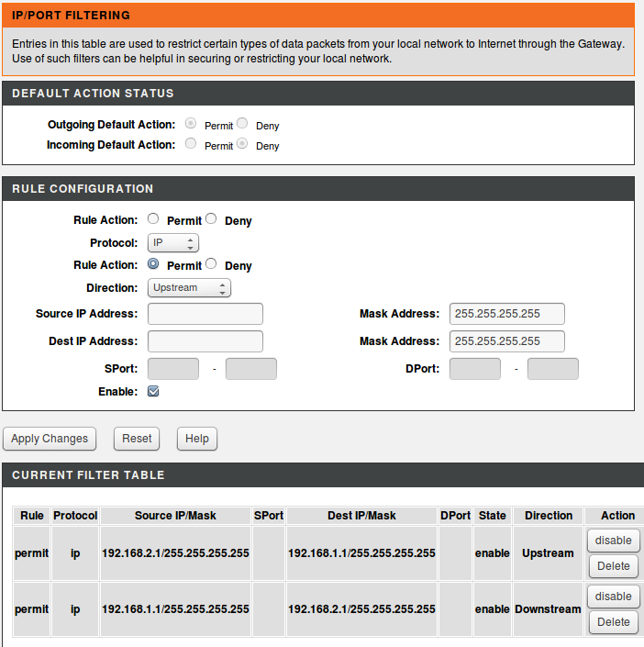Choose Deny in Rule Action above Direction
This screenshot has height=647, width=644.
pyautogui.click(x=211, y=263)
